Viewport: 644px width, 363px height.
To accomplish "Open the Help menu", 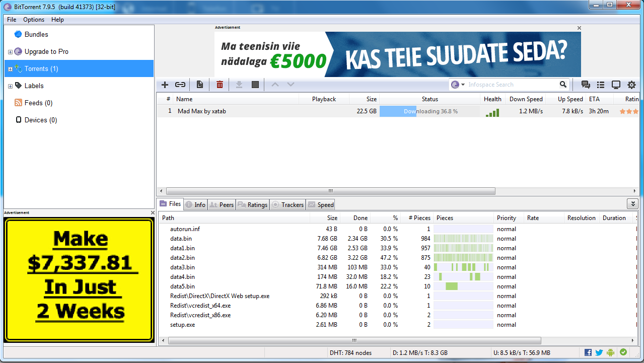I will coord(58,20).
